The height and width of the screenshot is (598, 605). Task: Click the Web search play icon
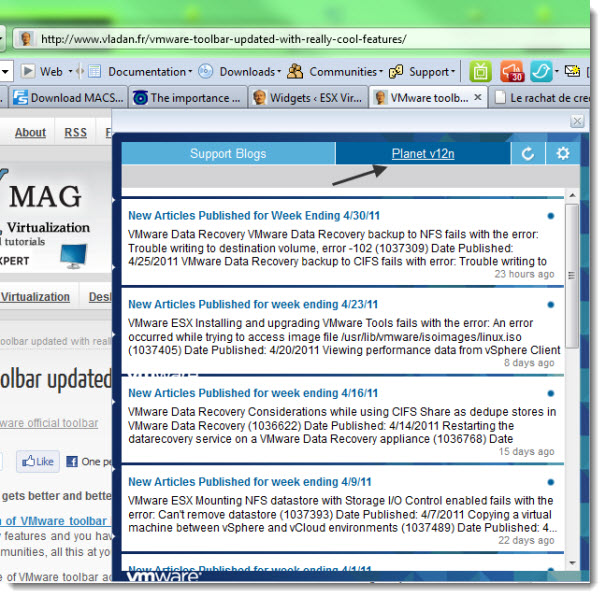click(x=28, y=71)
